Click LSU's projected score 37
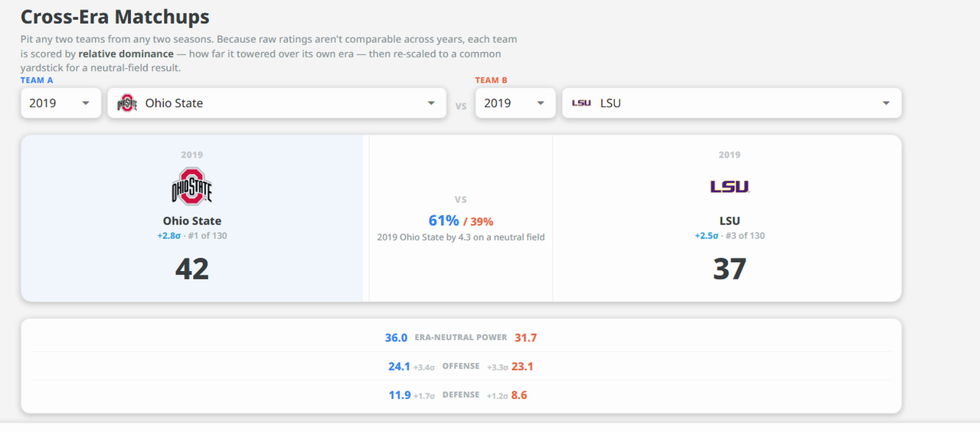980x432 pixels. (729, 269)
